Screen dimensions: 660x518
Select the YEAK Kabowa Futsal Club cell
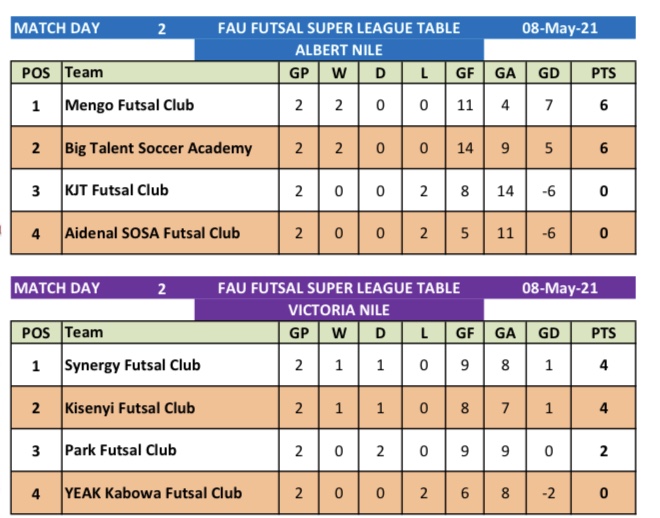[153, 493]
